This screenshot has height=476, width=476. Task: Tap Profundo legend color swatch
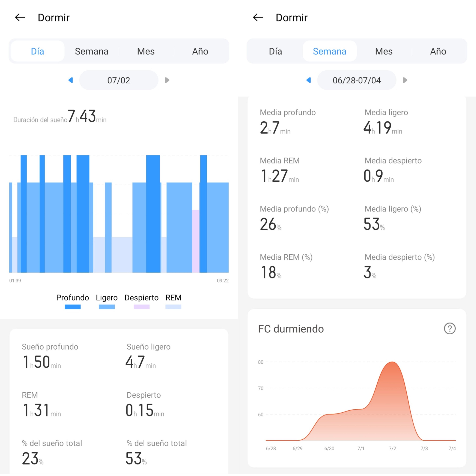pyautogui.click(x=72, y=307)
